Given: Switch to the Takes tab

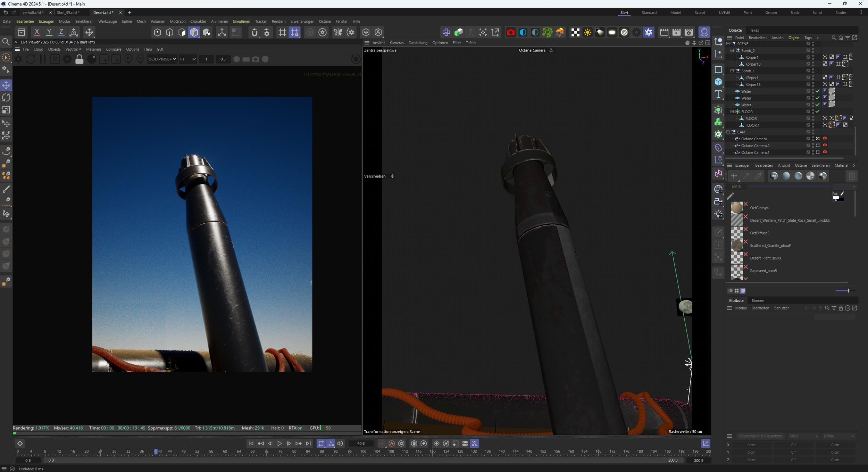Looking at the screenshot, I should pos(754,30).
